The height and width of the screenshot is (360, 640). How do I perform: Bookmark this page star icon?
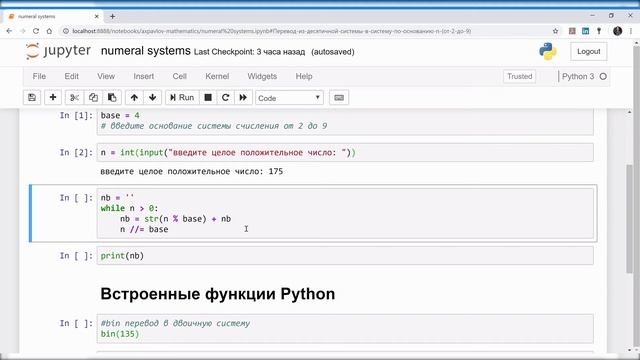555,31
